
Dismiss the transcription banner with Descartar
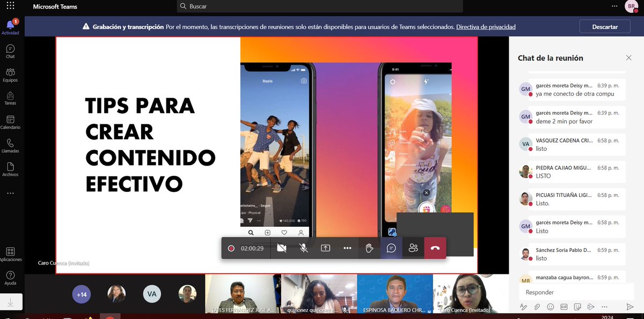pos(605,26)
